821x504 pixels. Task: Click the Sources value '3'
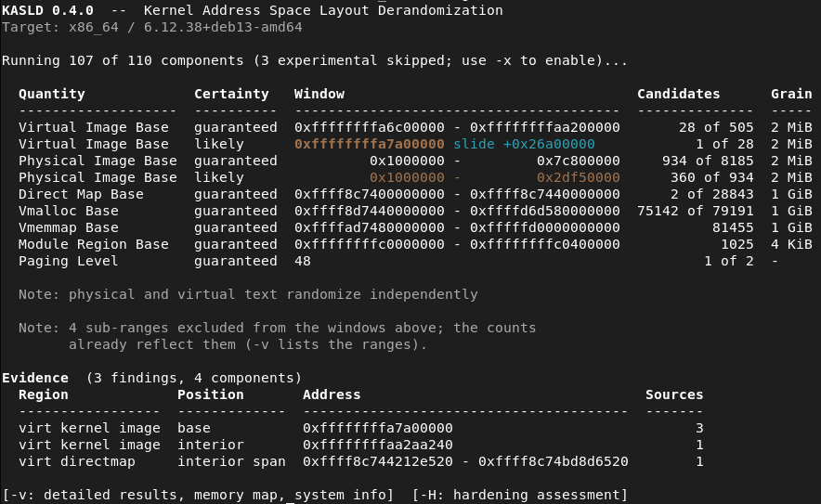699,428
